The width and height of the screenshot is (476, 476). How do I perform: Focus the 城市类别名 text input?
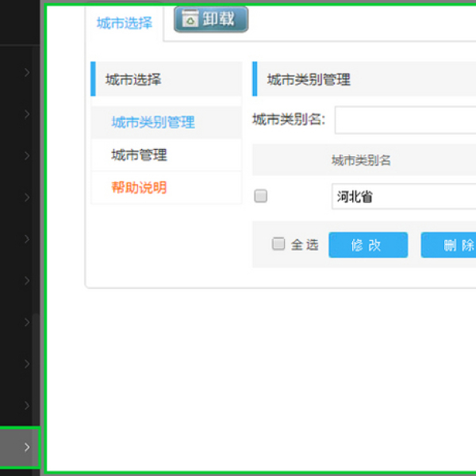[x=405, y=121]
